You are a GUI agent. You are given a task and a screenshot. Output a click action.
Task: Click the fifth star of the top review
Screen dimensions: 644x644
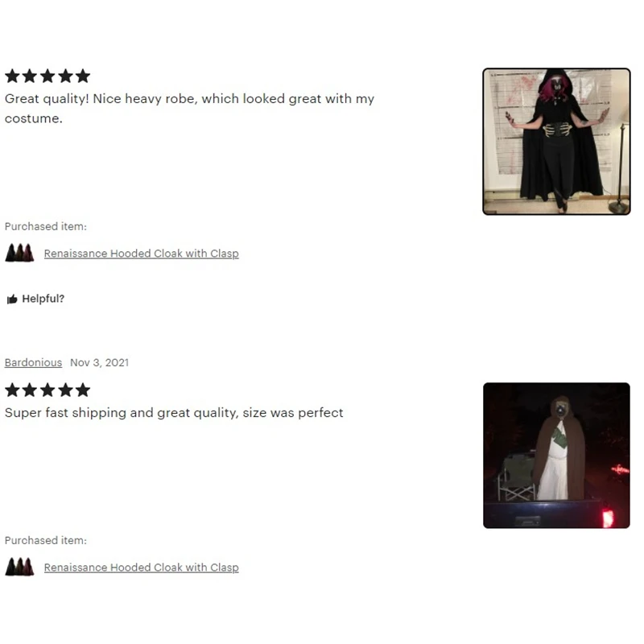tap(83, 76)
